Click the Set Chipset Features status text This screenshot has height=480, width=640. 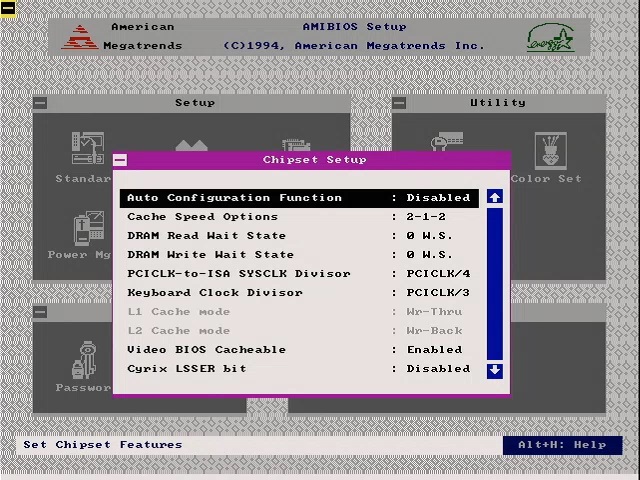point(102,445)
